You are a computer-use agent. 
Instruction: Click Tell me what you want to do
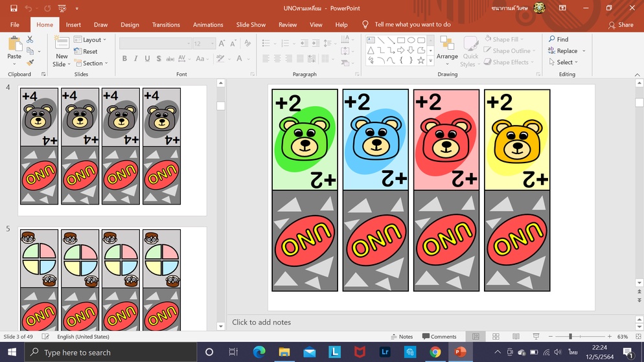412,25
